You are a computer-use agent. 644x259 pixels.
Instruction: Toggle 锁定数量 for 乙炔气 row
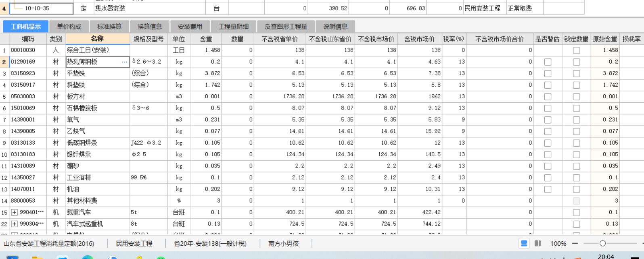tap(576, 132)
